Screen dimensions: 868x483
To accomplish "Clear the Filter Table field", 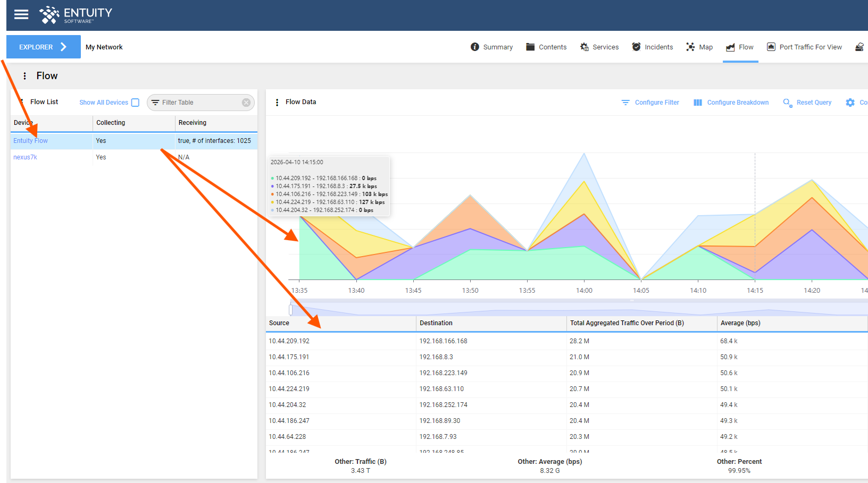I will (246, 103).
